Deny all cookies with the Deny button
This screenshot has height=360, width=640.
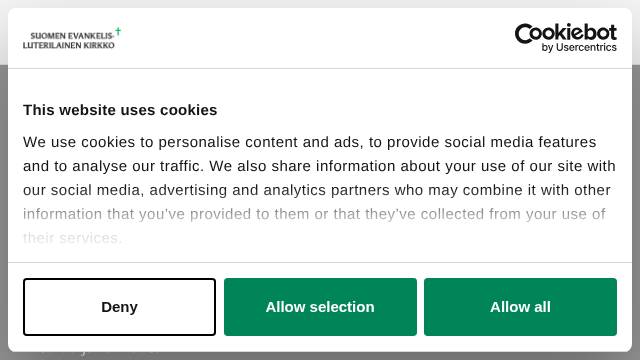pyautogui.click(x=119, y=307)
